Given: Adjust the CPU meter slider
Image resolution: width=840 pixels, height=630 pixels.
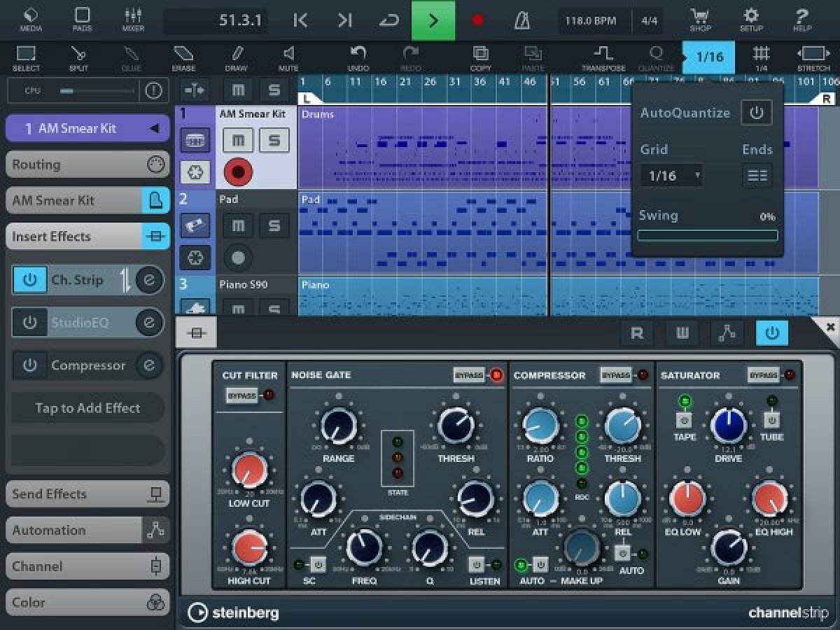Looking at the screenshot, I should (x=97, y=91).
